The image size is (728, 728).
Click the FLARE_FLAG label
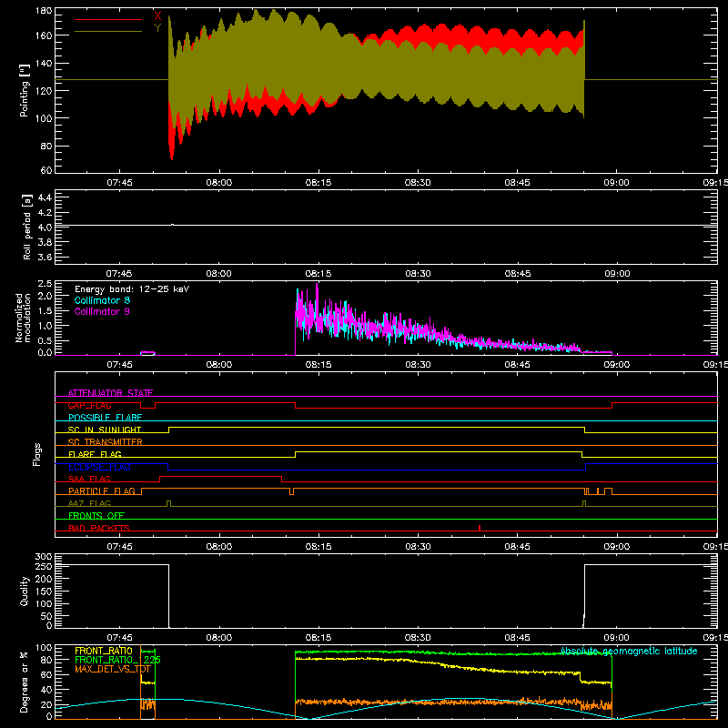(x=95, y=454)
